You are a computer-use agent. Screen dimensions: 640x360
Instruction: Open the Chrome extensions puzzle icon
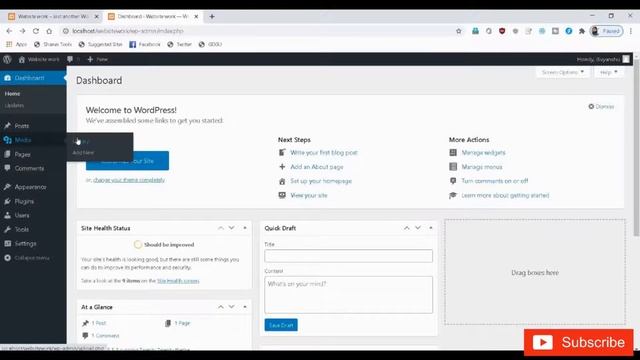[582, 31]
